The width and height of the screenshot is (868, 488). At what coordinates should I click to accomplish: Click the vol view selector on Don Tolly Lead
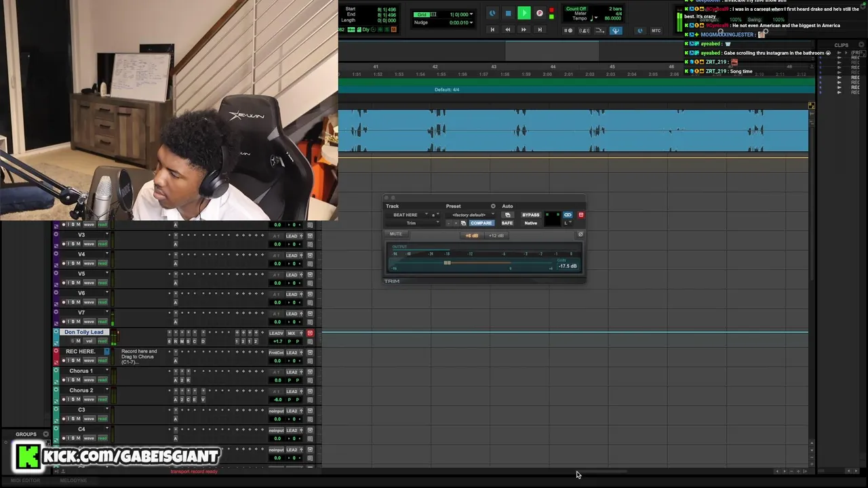click(x=89, y=341)
